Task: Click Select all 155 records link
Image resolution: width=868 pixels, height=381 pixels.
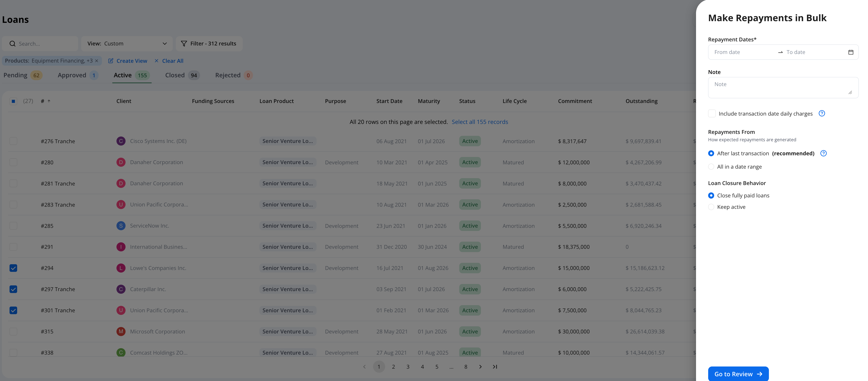Action: (x=479, y=122)
